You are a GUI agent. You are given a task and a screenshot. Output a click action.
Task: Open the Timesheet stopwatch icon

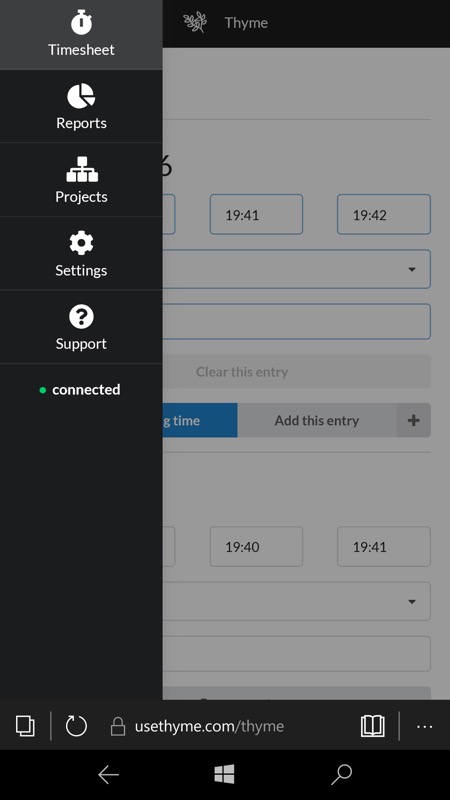(81, 22)
